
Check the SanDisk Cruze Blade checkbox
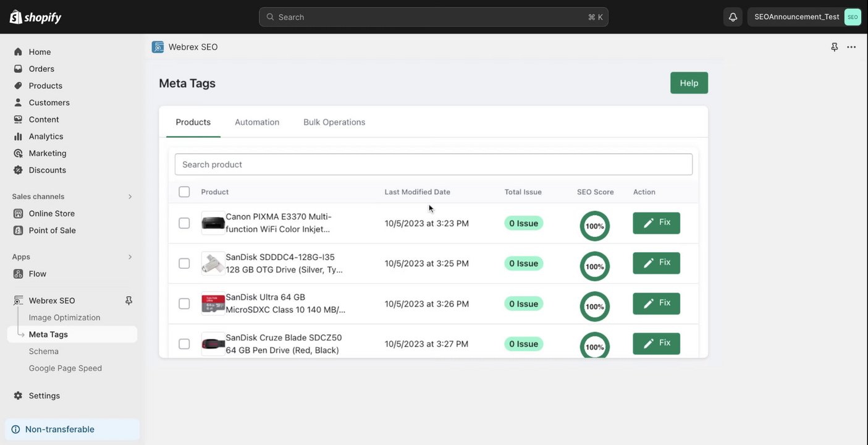coord(184,344)
